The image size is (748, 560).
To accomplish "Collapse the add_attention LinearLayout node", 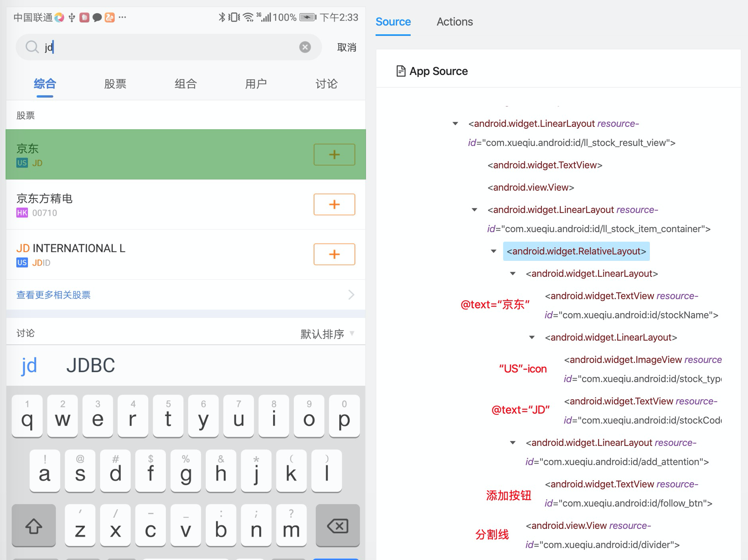I will click(x=513, y=443).
